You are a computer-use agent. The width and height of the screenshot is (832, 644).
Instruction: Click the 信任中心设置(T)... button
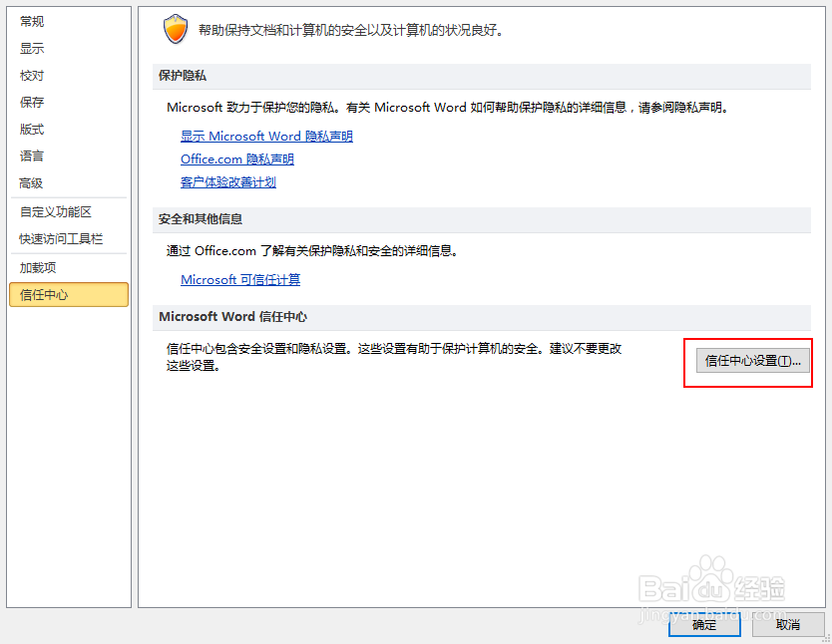tap(753, 361)
